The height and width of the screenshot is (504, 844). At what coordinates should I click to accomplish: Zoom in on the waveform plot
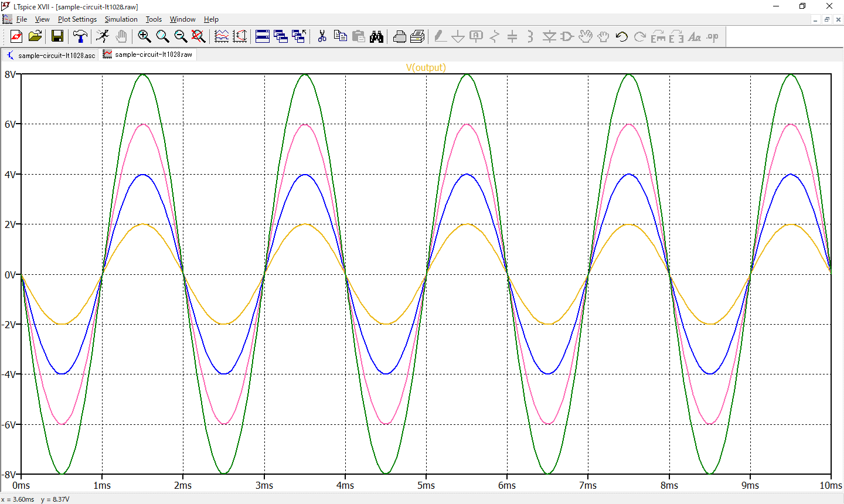point(144,36)
